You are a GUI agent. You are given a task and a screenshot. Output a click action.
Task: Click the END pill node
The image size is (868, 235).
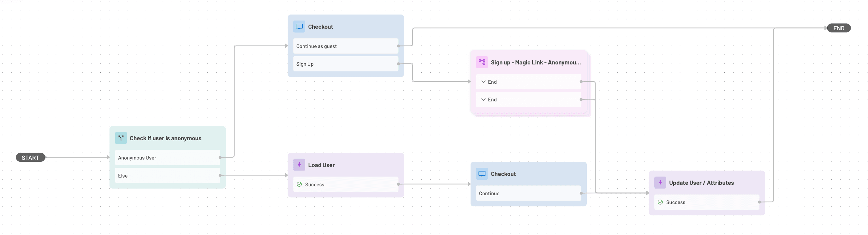click(839, 28)
